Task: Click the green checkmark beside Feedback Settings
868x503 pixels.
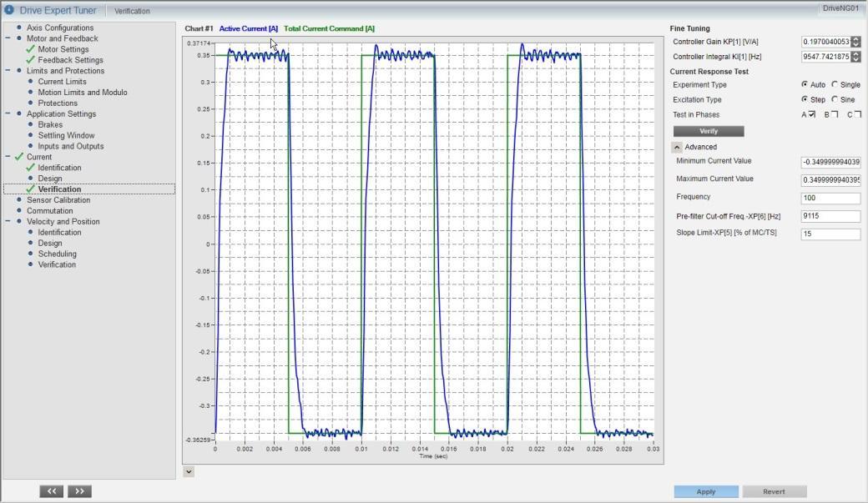Action: click(31, 60)
